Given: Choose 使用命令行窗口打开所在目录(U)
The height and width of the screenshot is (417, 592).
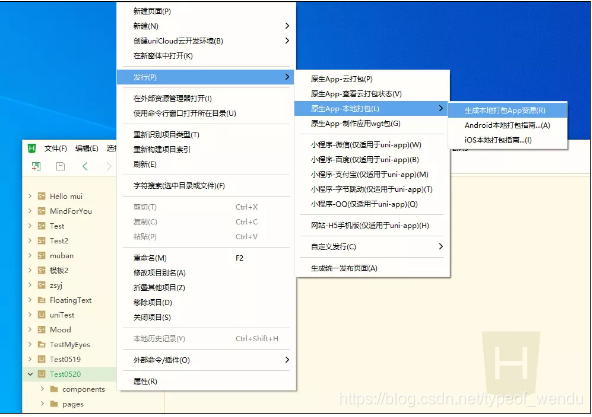Looking at the screenshot, I should tap(207, 113).
